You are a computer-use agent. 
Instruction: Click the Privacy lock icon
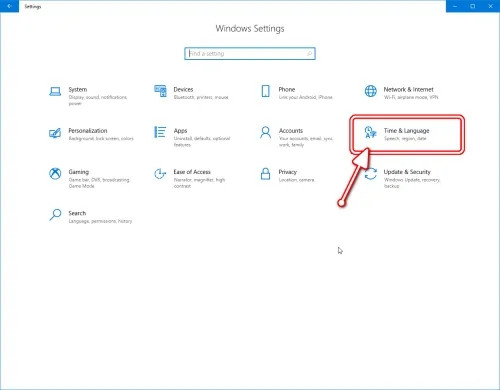[x=265, y=173]
